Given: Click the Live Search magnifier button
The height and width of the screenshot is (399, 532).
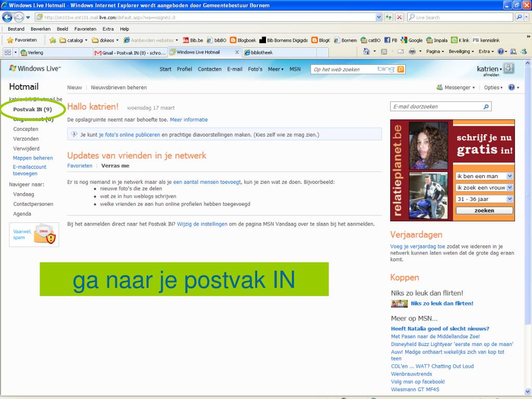Looking at the screenshot, I should point(519,17).
